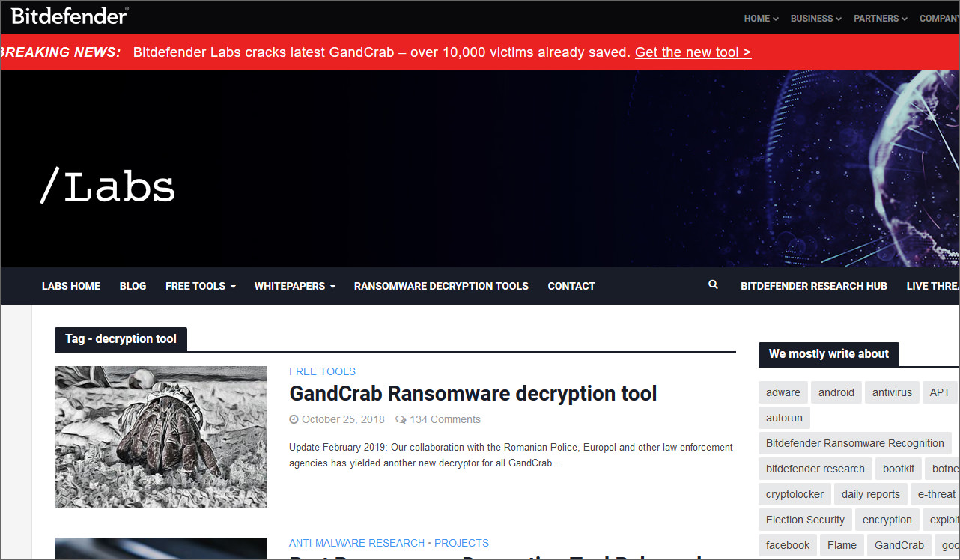Viewport: 960px width, 560px height.
Task: Click the BREAKING NEWS label
Action: (61, 52)
